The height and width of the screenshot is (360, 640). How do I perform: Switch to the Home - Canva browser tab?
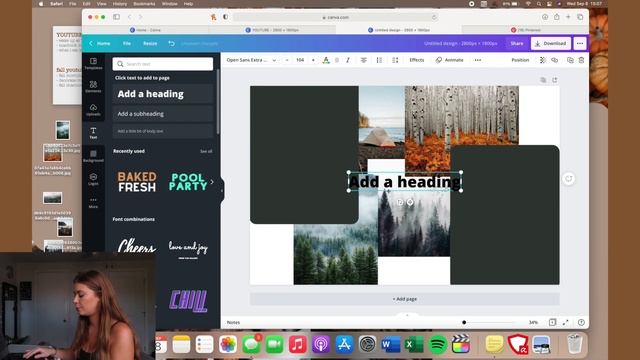pos(145,30)
